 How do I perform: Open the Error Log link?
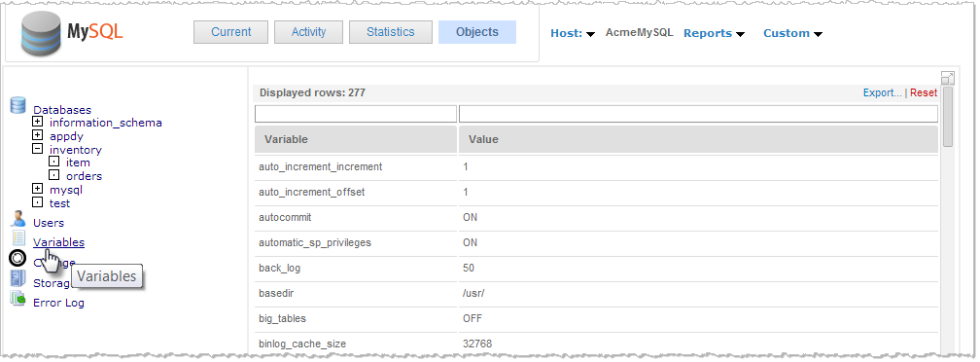click(x=58, y=303)
